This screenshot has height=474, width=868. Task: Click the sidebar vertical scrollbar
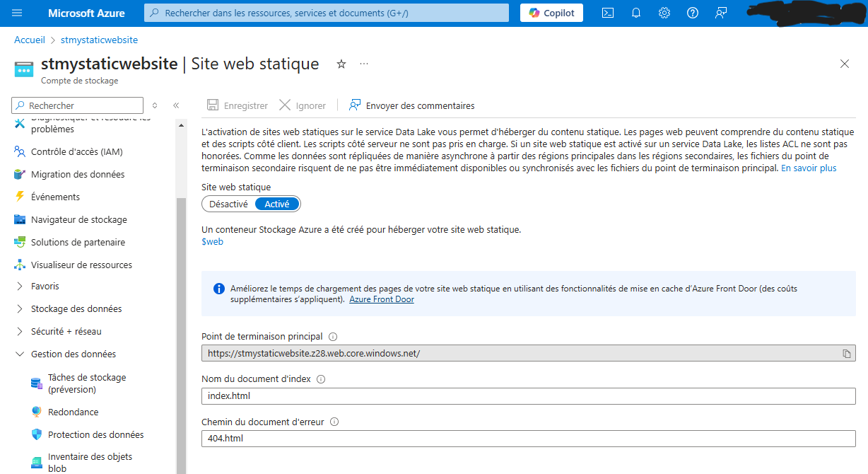pyautogui.click(x=182, y=336)
